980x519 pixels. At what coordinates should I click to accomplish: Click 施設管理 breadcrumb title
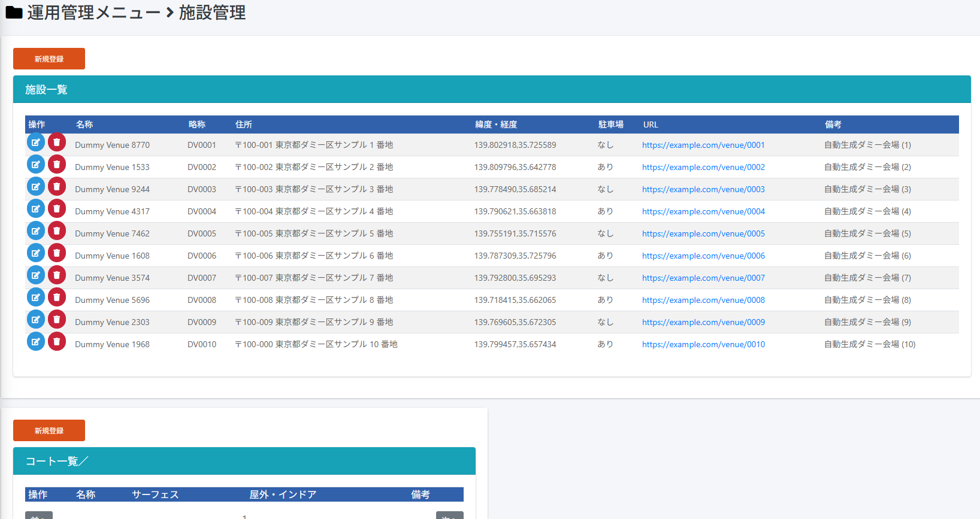(212, 13)
